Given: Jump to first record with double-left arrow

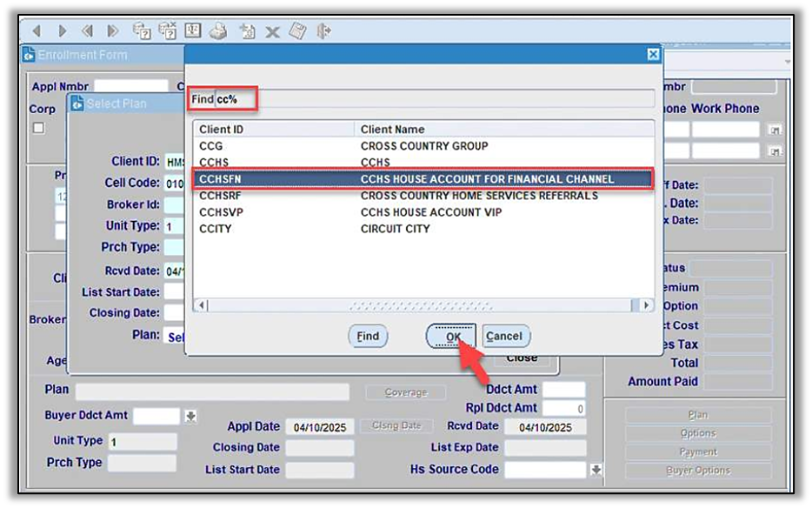Looking at the screenshot, I should [88, 31].
